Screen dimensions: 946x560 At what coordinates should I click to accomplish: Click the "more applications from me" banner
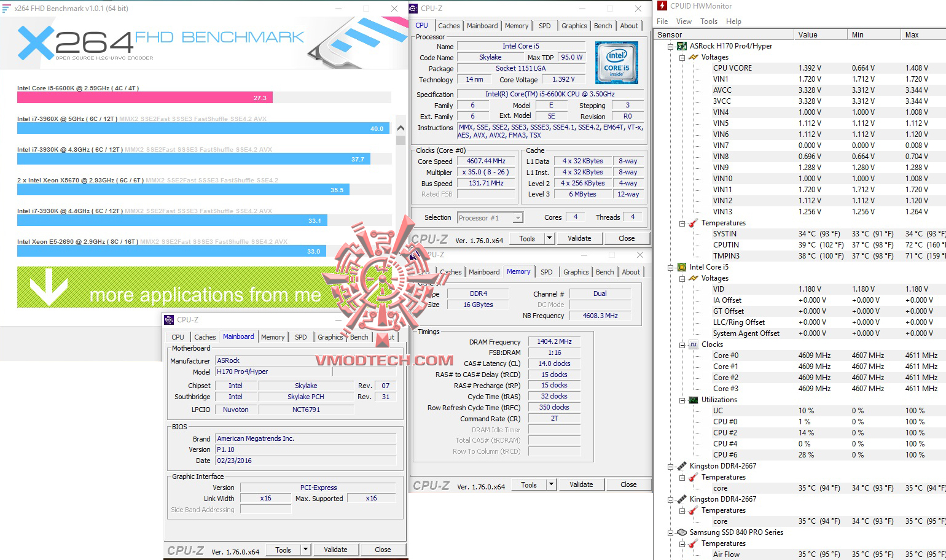[x=205, y=287]
